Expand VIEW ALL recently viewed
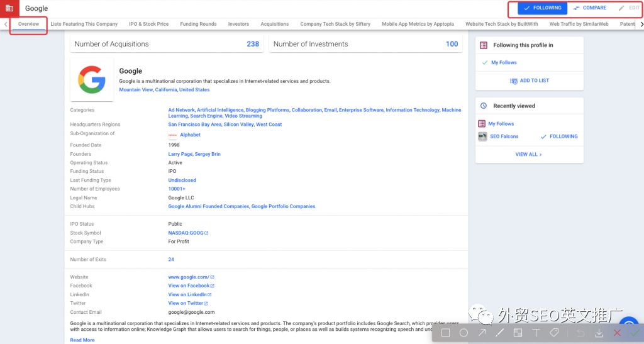 (x=528, y=154)
